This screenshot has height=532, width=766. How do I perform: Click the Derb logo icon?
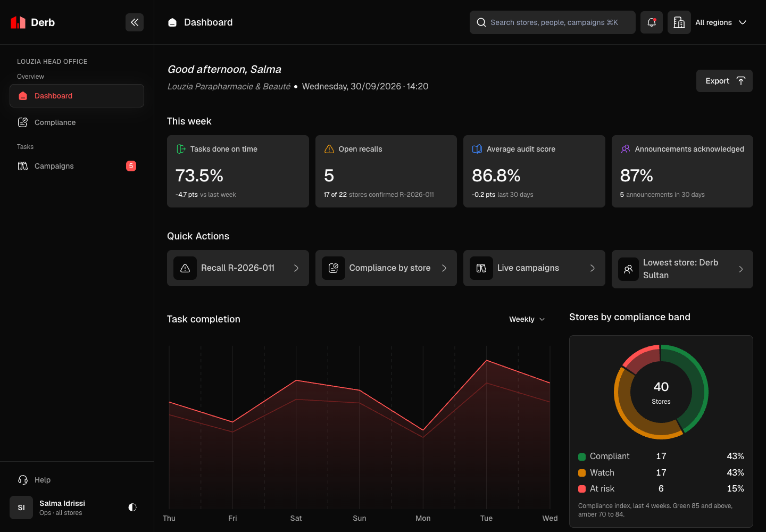(18, 22)
